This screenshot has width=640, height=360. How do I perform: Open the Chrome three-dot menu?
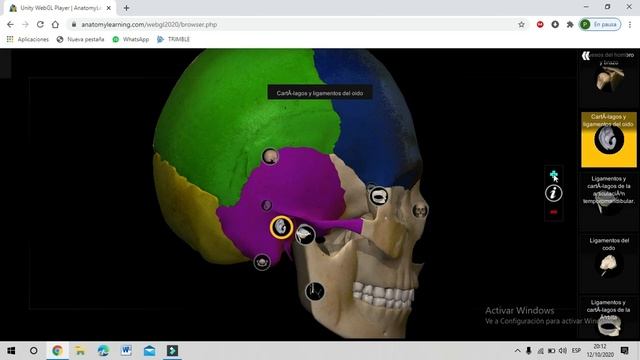(x=630, y=24)
